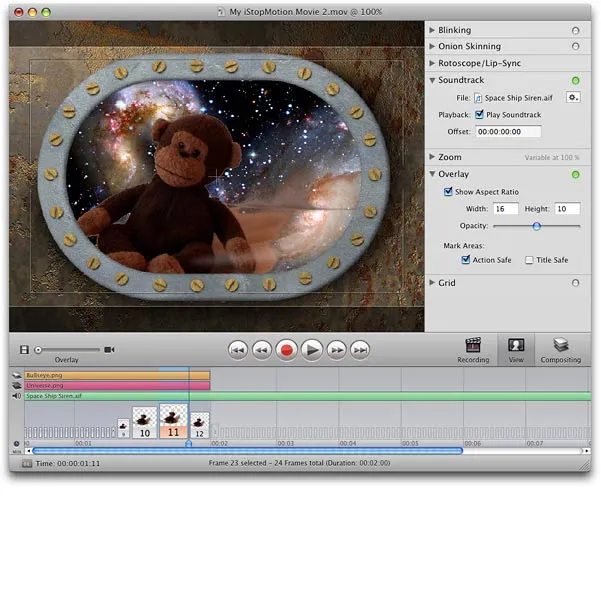
Task: Click the speaker icon of audio track
Action: pos(17,396)
